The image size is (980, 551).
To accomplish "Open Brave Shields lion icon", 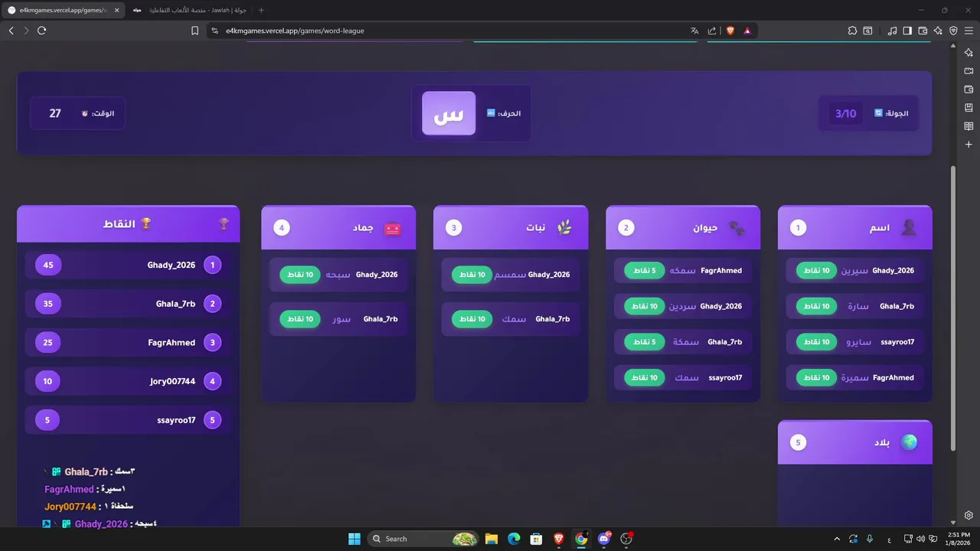I will (x=730, y=31).
